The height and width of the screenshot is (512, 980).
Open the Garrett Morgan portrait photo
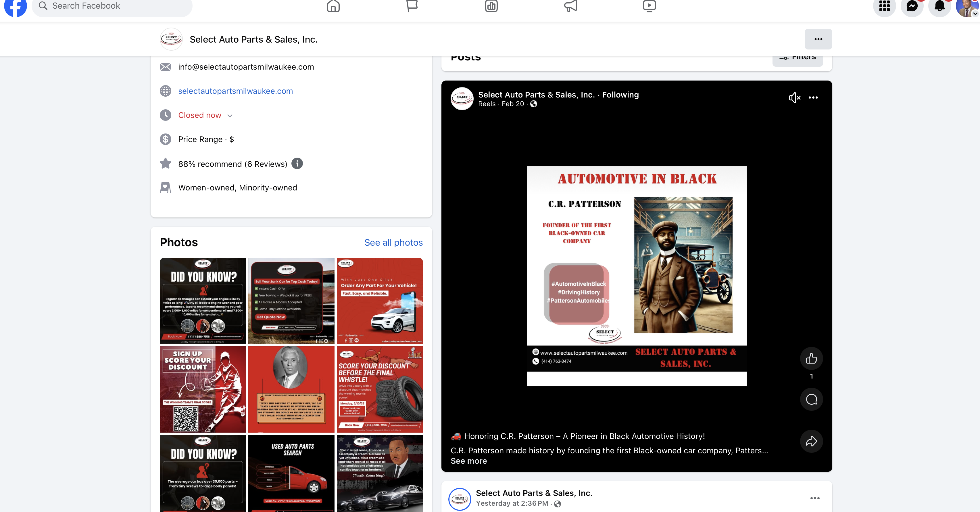(291, 389)
